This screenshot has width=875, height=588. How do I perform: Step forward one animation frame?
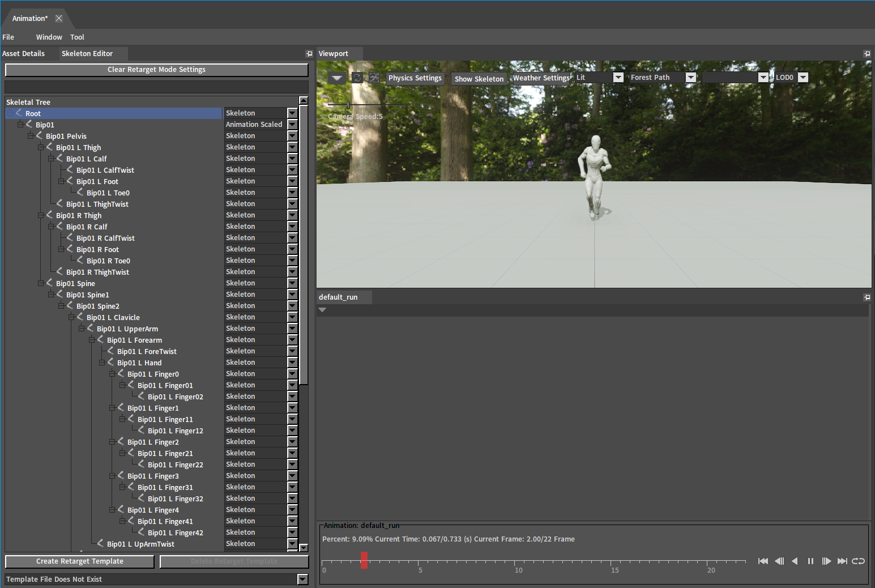[x=826, y=561]
